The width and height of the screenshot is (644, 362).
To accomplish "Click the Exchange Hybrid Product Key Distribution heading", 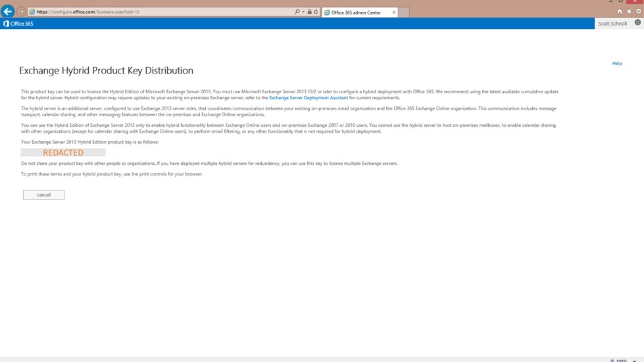I will click(106, 70).
